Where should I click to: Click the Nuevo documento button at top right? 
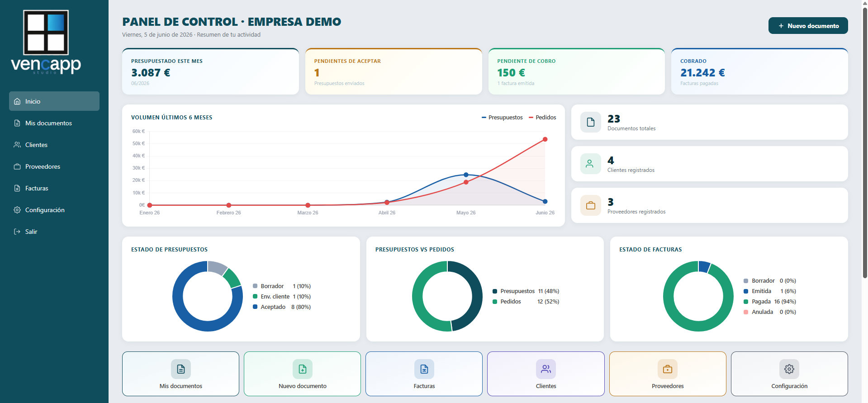[x=808, y=26]
